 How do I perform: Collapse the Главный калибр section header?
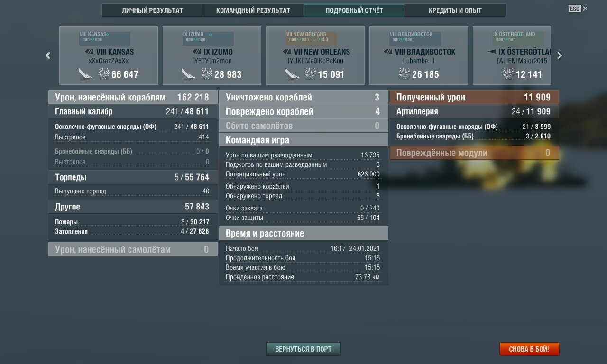[133, 111]
